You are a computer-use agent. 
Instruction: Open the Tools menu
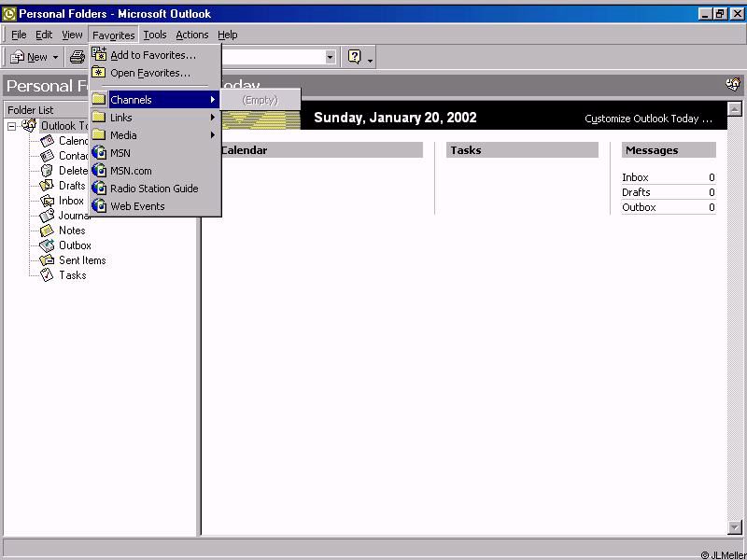coord(155,35)
